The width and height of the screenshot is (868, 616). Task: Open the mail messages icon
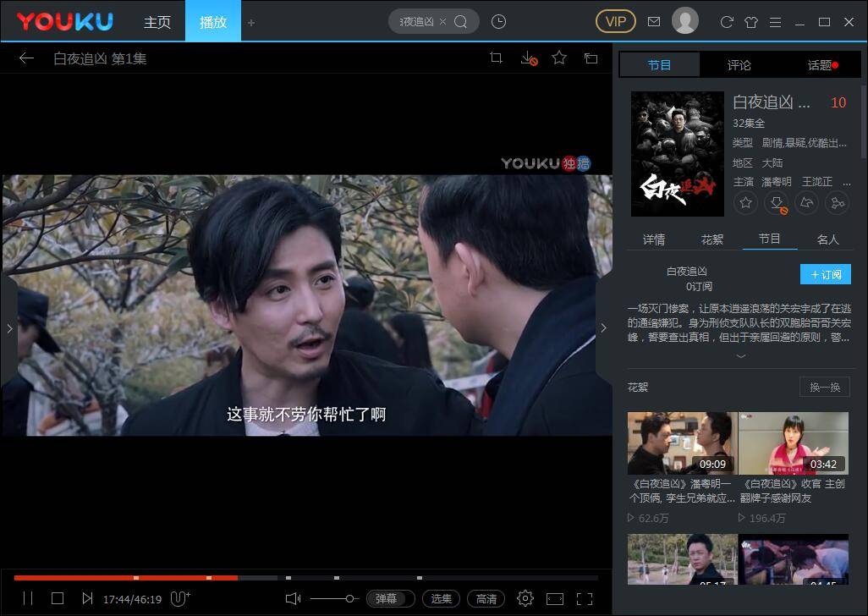[654, 22]
